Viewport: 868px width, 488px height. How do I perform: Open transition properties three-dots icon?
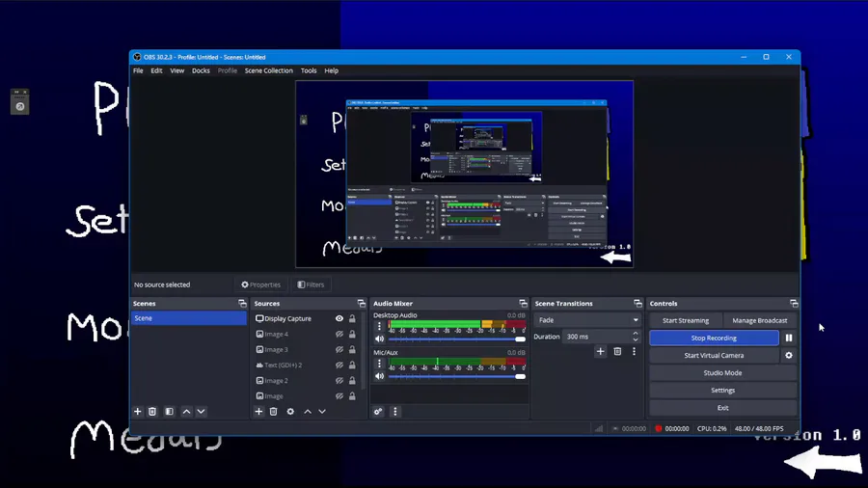coord(635,351)
